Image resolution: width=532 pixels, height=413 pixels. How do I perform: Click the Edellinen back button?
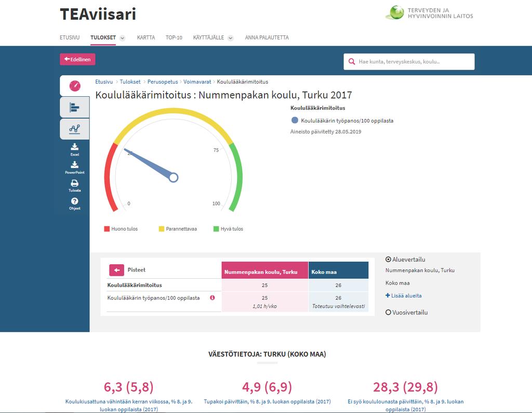77,59
